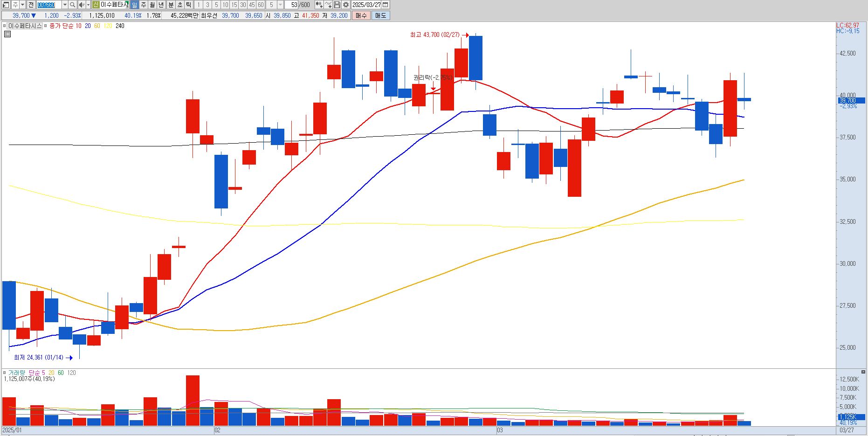Select the 60 interval button

point(261,5)
